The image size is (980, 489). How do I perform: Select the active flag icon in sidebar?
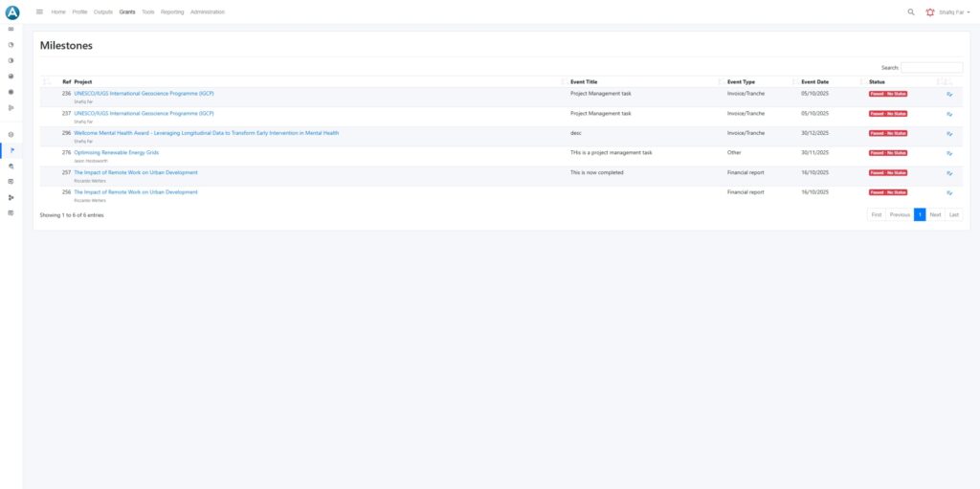pyautogui.click(x=11, y=150)
